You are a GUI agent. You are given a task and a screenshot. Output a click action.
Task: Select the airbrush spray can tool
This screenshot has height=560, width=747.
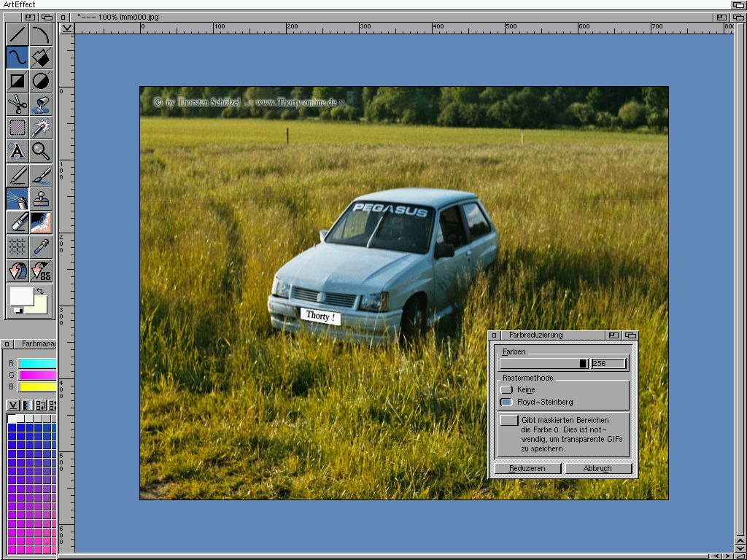pos(18,198)
